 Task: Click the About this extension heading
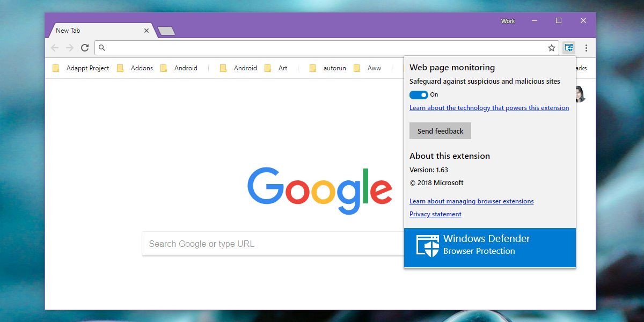click(450, 156)
